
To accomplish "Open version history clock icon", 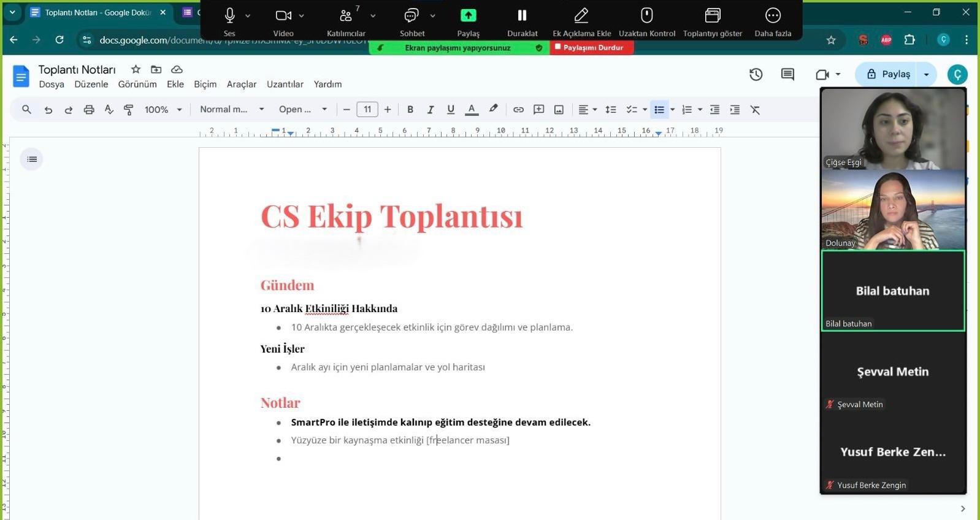I will pyautogui.click(x=756, y=74).
